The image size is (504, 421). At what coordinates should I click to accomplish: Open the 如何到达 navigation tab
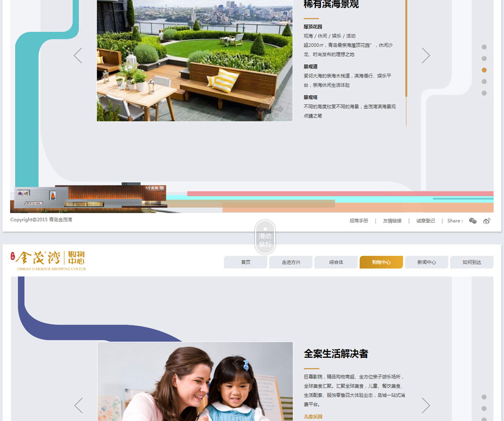click(x=472, y=262)
